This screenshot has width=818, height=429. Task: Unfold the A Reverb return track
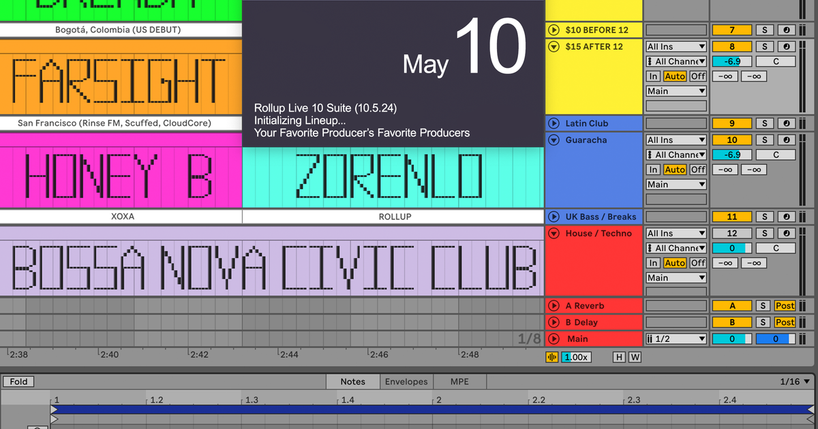coord(554,306)
